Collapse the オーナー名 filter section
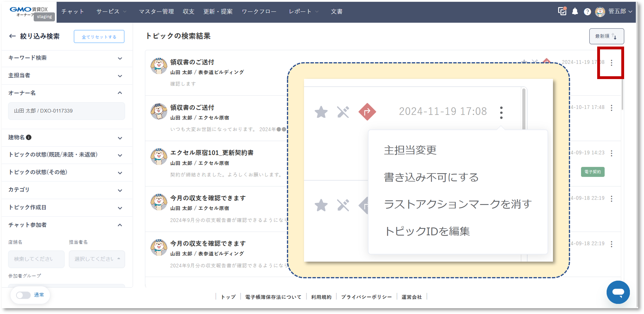The height and width of the screenshot is (314, 644). click(120, 93)
